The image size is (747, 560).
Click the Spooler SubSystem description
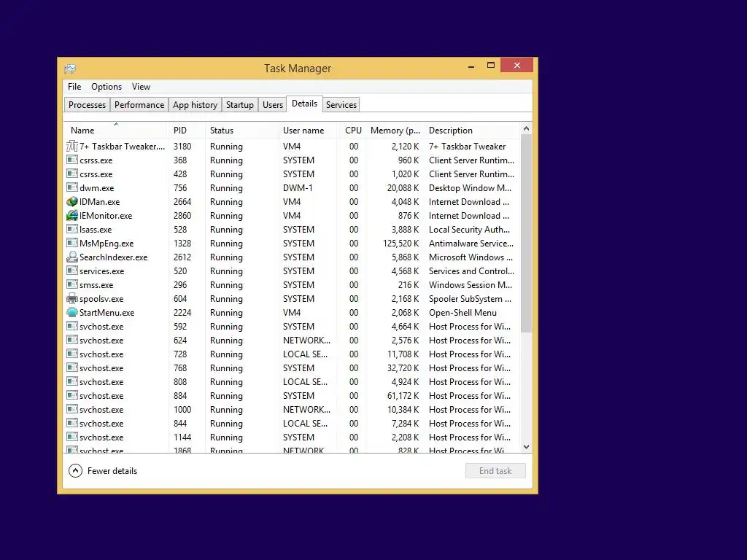pos(470,299)
